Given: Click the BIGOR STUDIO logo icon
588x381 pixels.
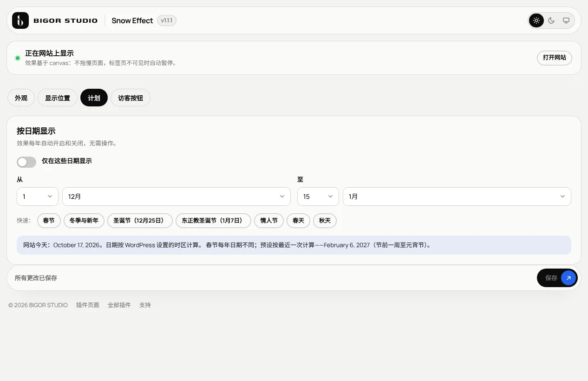Looking at the screenshot, I should click(x=20, y=20).
